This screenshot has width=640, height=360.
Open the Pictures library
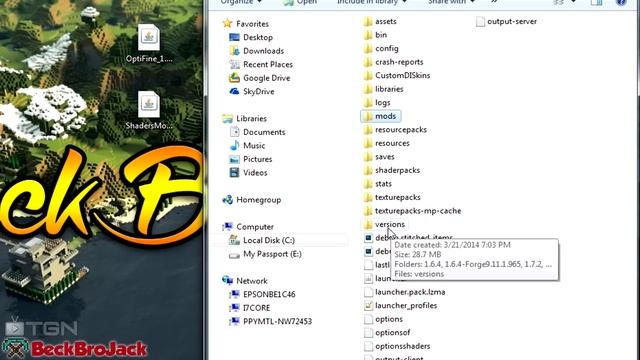tap(251, 159)
